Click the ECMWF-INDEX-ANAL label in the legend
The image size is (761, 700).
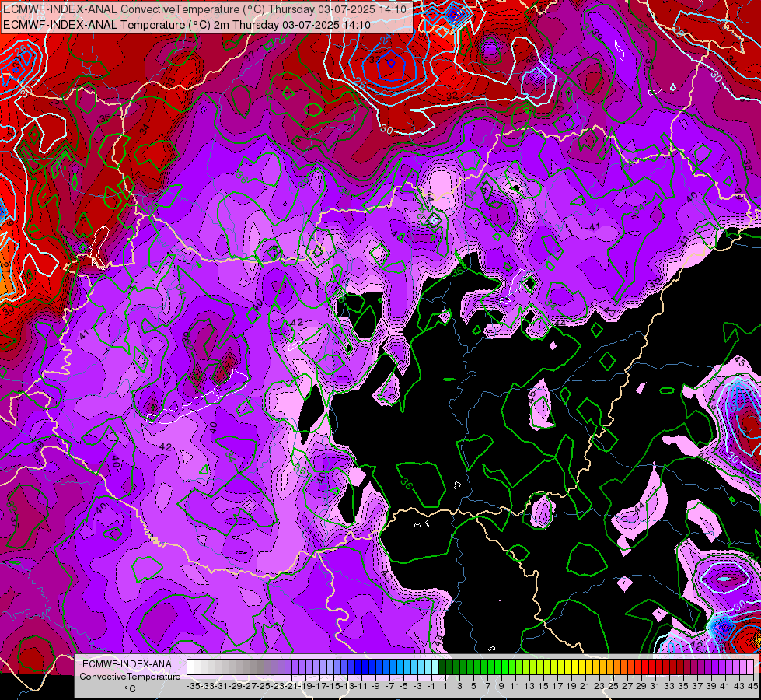tap(130, 664)
